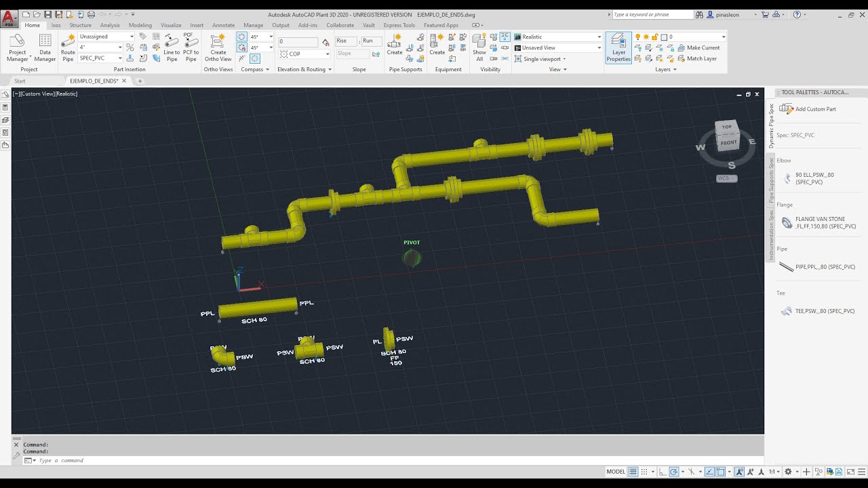Screen dimensions: 868x488
Task: Open the Express Tools ribbon tab
Action: tap(399, 25)
